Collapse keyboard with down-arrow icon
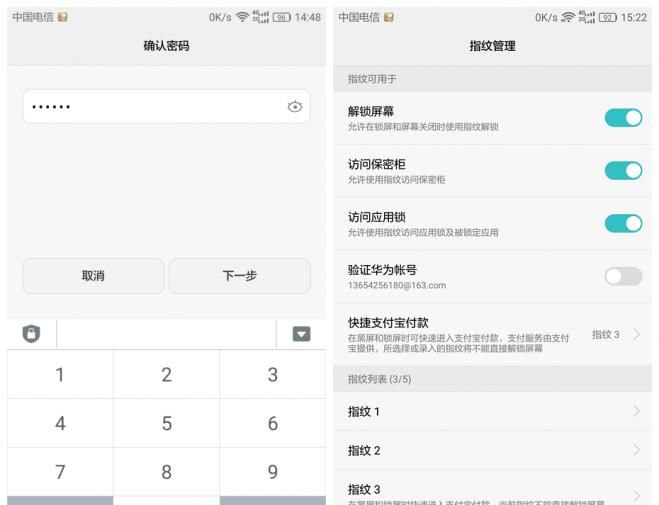 click(x=301, y=334)
